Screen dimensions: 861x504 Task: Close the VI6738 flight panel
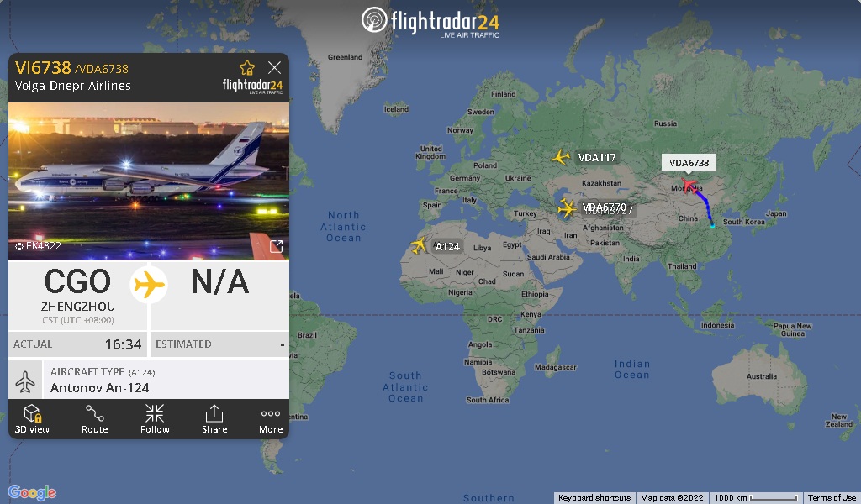click(x=275, y=67)
